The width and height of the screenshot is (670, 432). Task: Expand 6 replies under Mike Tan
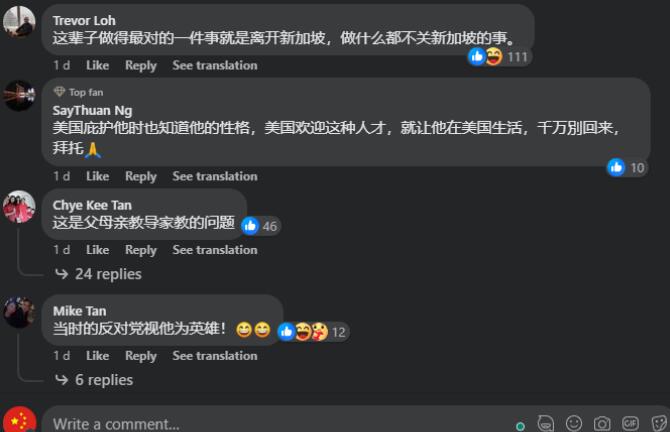pos(94,380)
